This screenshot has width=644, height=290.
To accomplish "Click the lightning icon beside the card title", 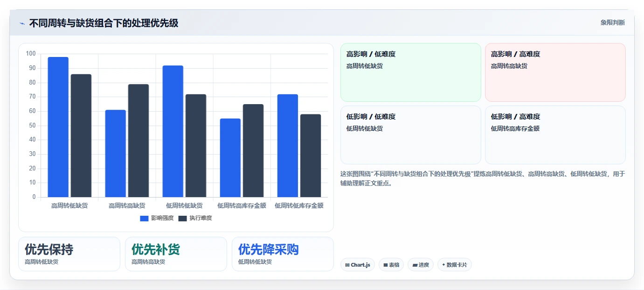I will tap(22, 23).
